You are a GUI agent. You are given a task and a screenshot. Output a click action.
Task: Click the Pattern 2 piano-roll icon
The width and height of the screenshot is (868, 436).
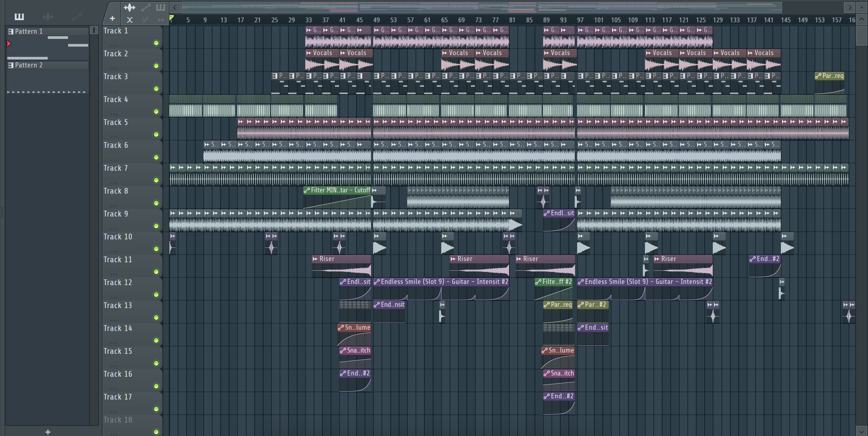11,65
